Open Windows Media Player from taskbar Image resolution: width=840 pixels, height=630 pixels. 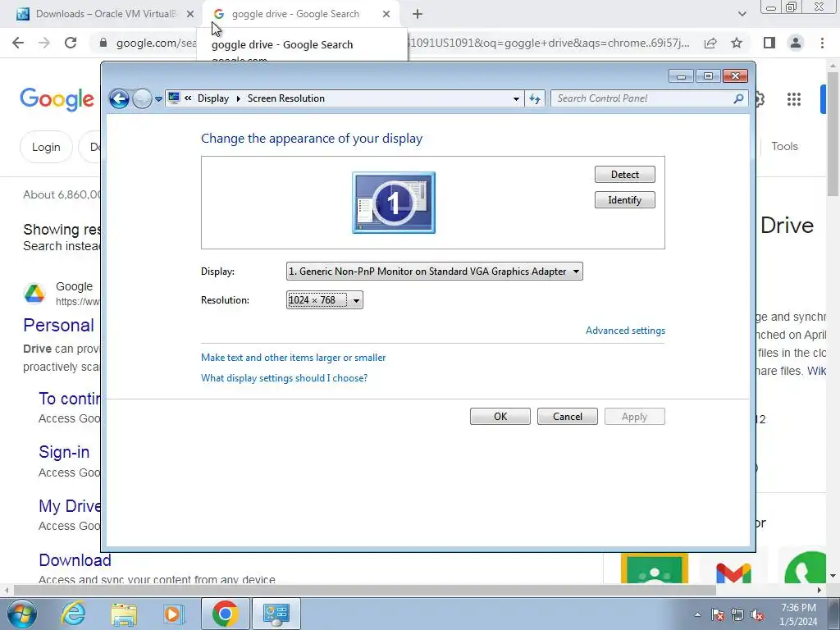pyautogui.click(x=174, y=614)
